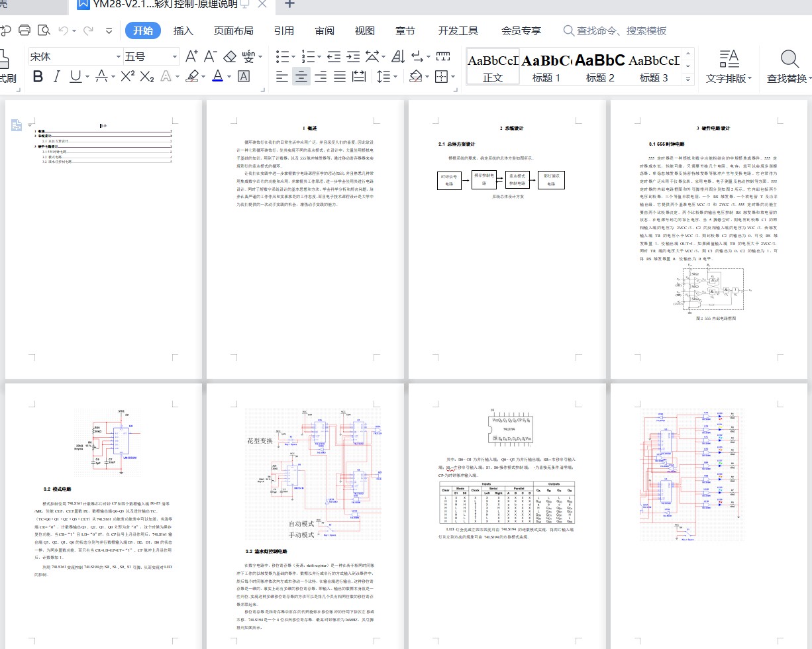Open a new document tab with the plus button
The image size is (812, 649).
289,4
